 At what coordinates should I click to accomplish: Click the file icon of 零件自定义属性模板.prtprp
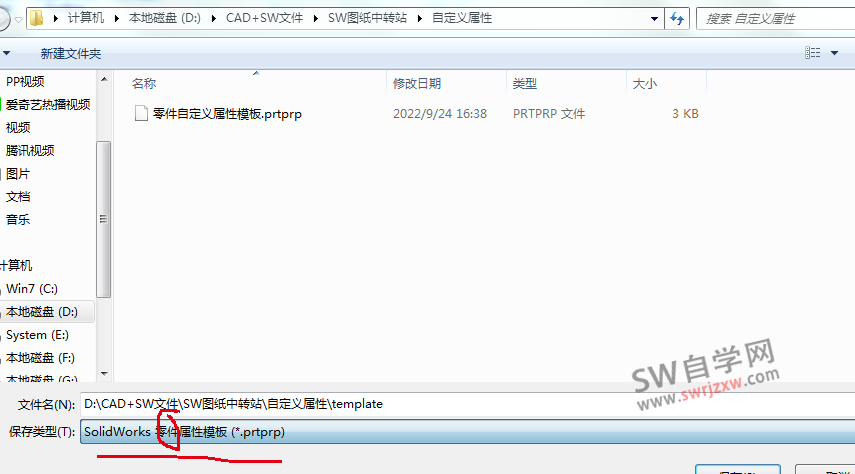pos(141,113)
